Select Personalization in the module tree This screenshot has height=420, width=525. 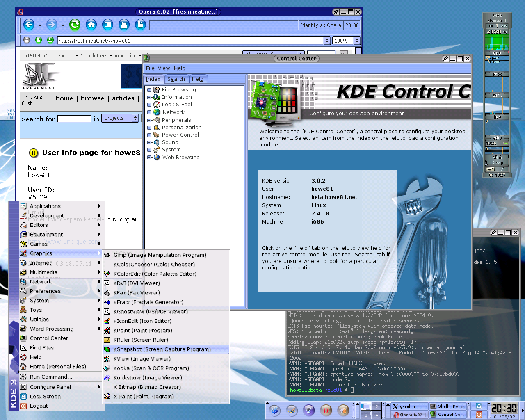click(x=182, y=128)
